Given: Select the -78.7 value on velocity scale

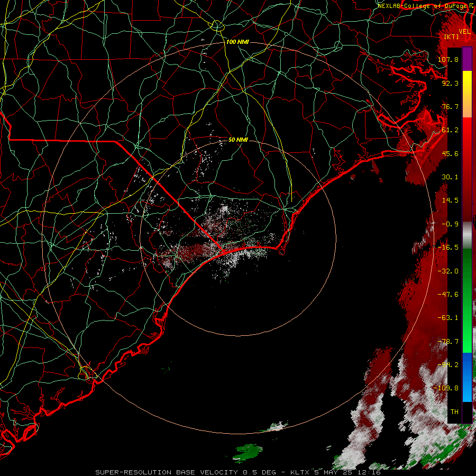Looking at the screenshot, I should point(448,341).
